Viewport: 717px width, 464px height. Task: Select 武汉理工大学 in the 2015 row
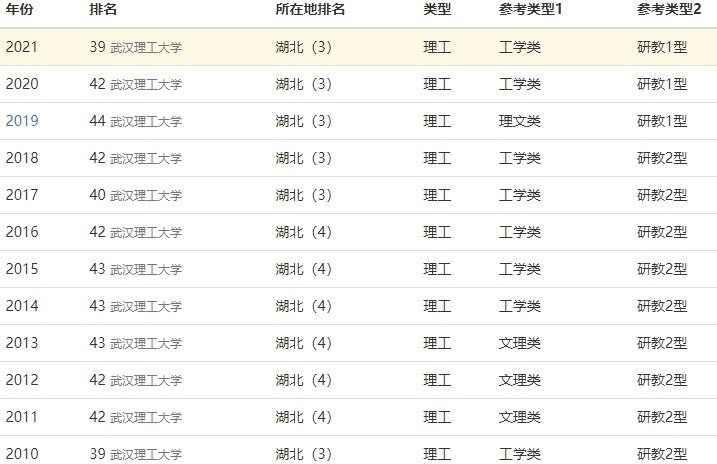[x=146, y=270]
